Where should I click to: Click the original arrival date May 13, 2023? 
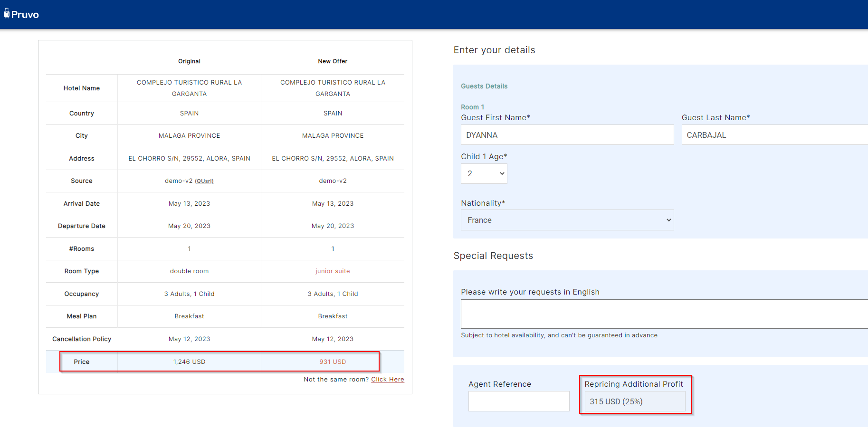[189, 204]
